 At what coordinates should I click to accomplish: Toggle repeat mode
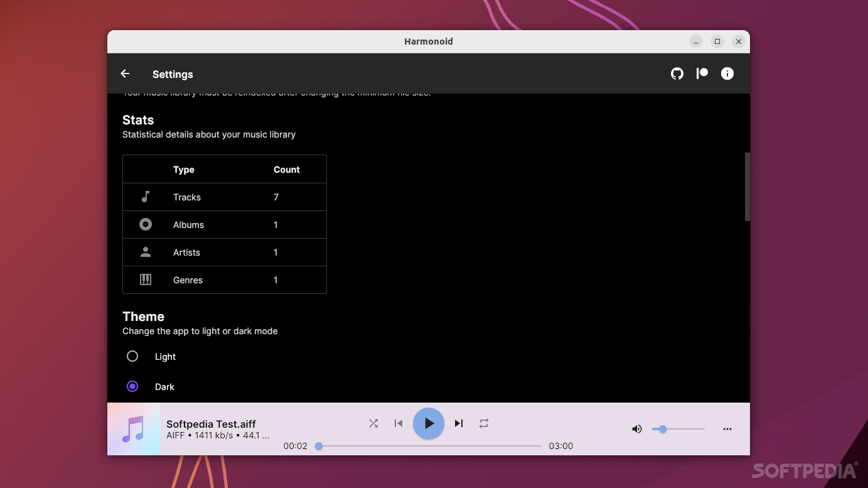click(484, 423)
